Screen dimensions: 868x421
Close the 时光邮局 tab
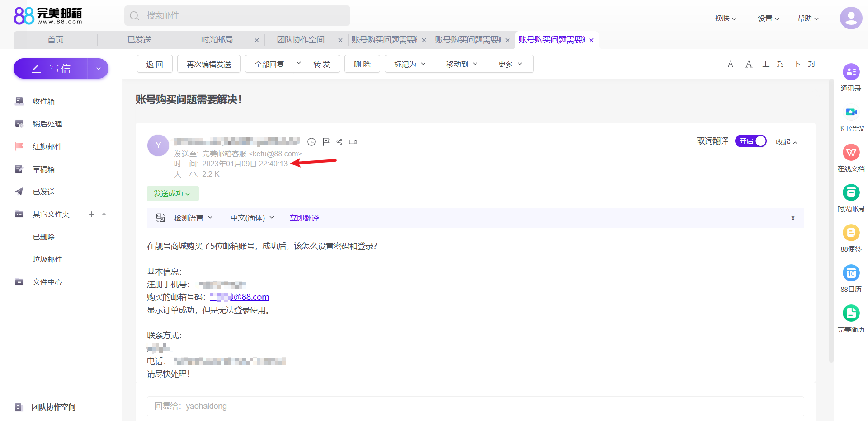coord(257,40)
